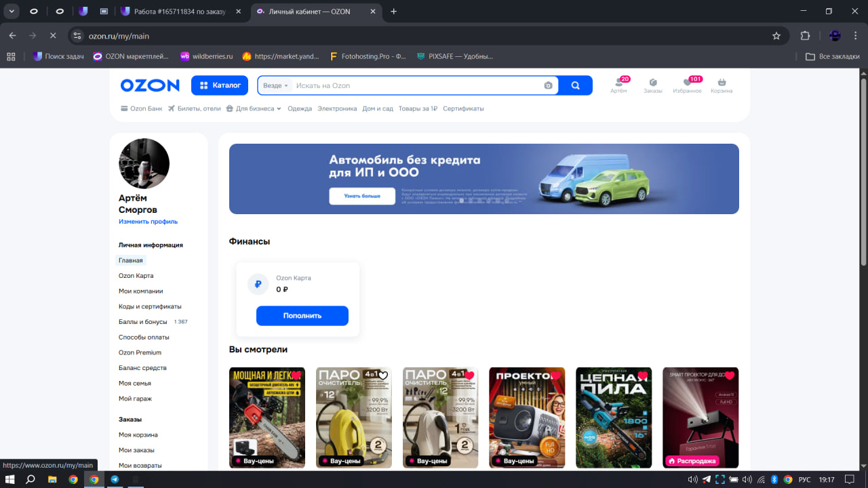Open the Избранное favorites icon

(x=687, y=85)
